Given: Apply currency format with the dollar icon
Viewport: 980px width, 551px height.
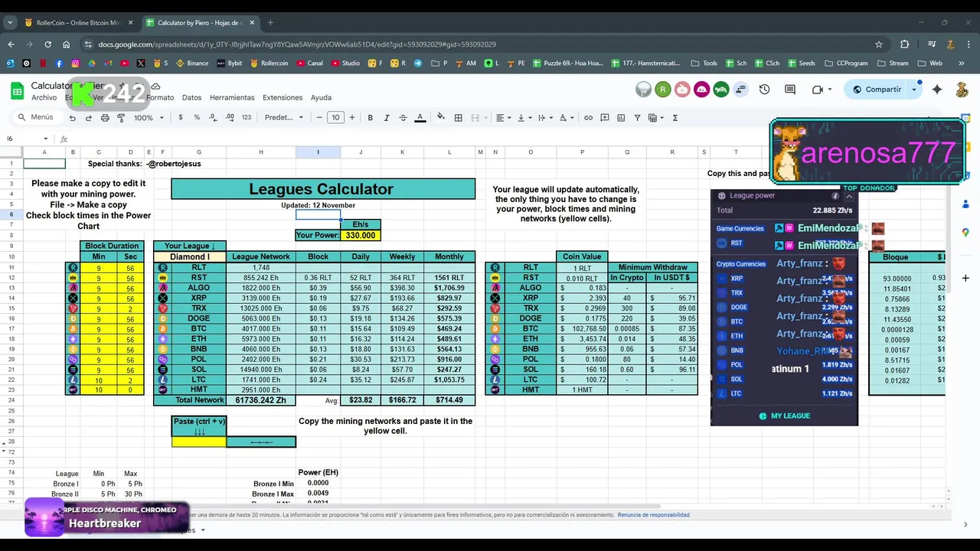Looking at the screenshot, I should pos(181,118).
